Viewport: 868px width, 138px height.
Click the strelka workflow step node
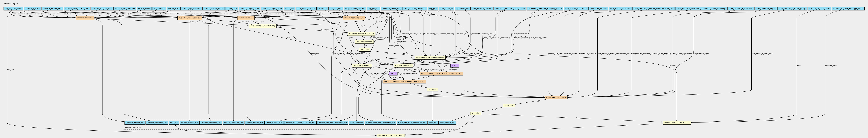tap(246, 18)
